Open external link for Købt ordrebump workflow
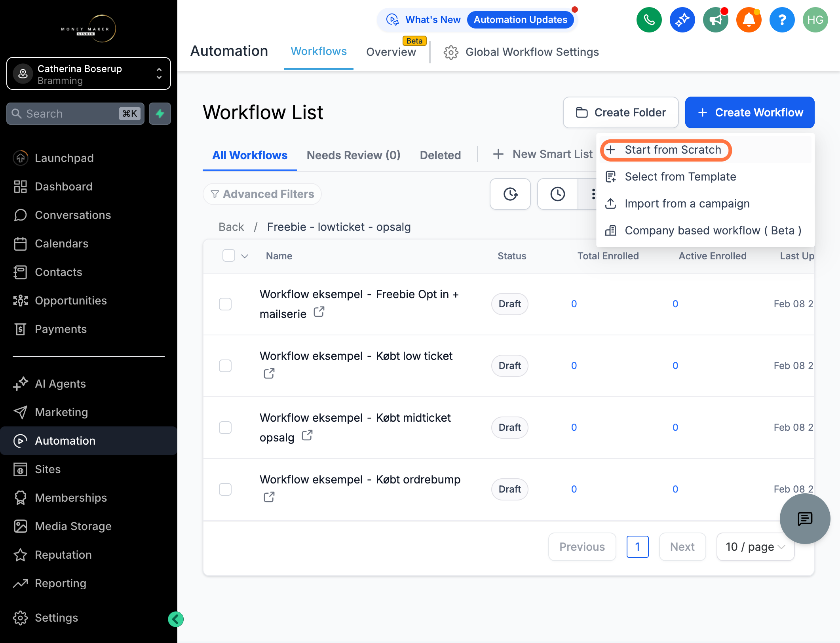The height and width of the screenshot is (643, 840). [269, 497]
